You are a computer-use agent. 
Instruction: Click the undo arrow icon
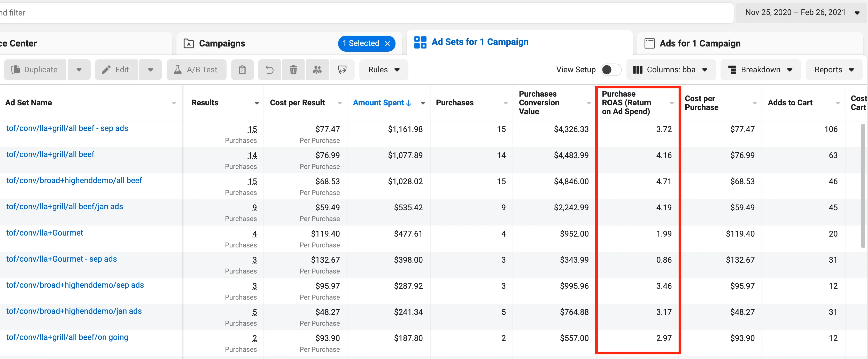[269, 70]
